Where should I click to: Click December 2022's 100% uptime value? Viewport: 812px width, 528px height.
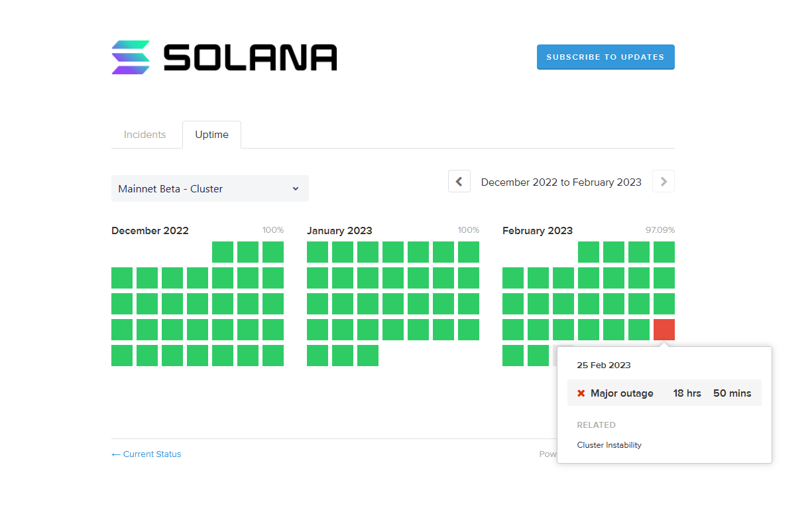[x=273, y=230]
